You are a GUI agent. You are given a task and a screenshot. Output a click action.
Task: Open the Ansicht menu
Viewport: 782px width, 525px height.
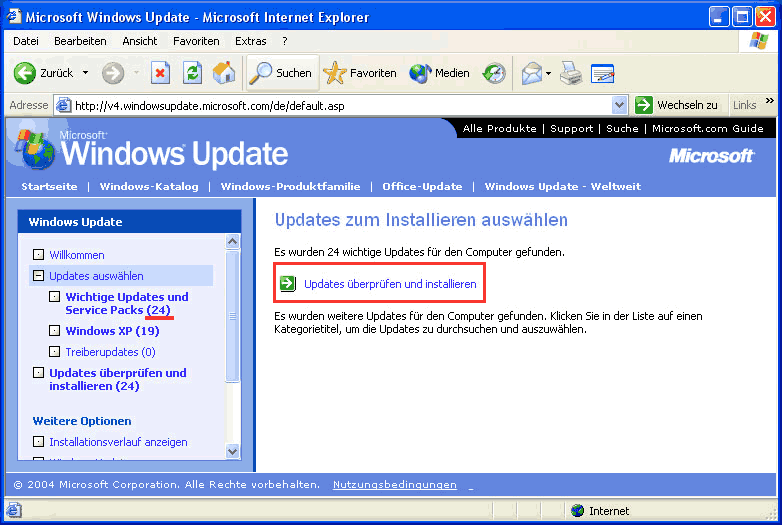coord(140,41)
